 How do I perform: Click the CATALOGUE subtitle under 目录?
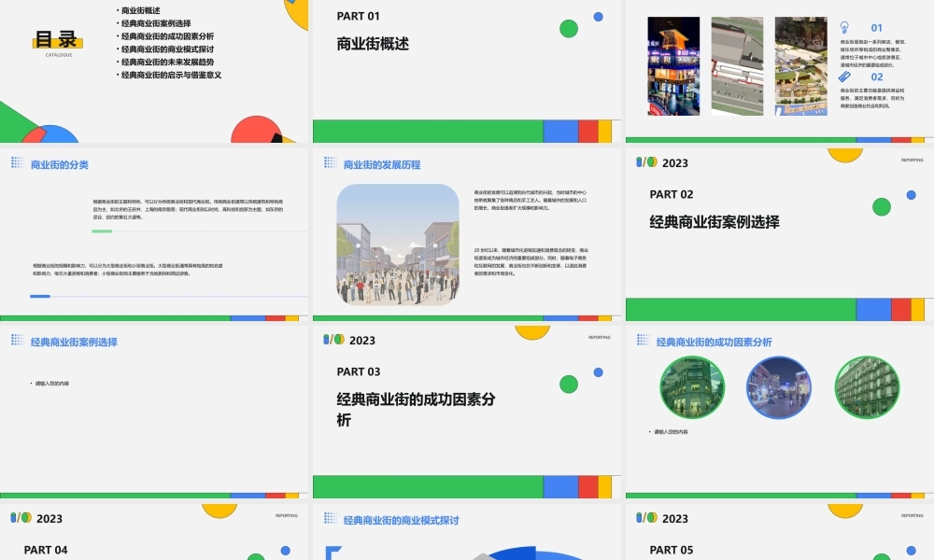click(x=58, y=55)
